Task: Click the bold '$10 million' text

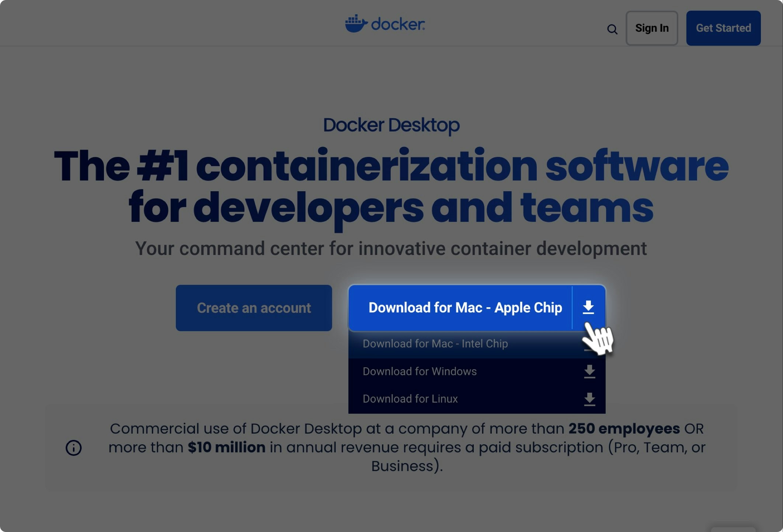Action: coord(226,447)
